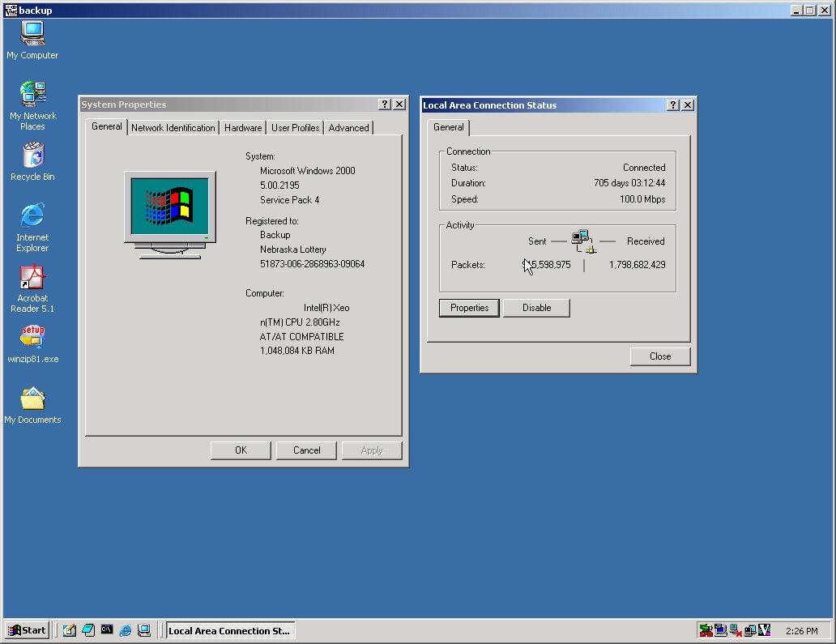Run winzip81.exe setup icon
Screen dimensions: 836x644
(x=32, y=337)
